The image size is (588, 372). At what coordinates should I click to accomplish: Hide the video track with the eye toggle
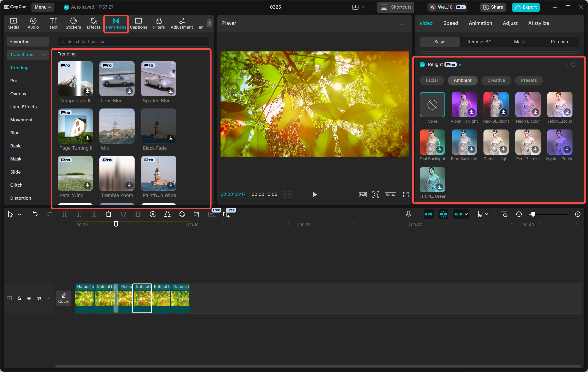(29, 298)
